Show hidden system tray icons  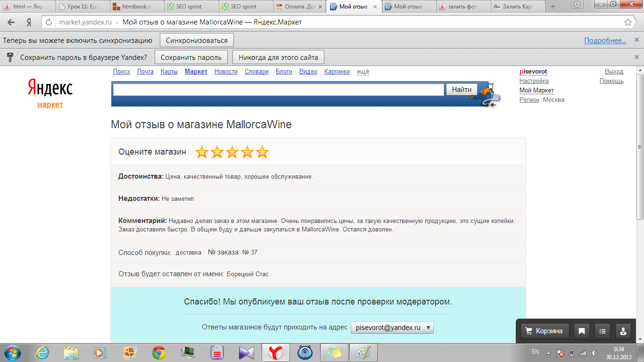pyautogui.click(x=548, y=353)
